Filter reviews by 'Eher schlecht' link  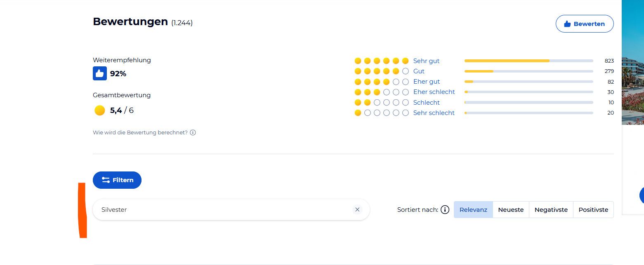point(434,92)
